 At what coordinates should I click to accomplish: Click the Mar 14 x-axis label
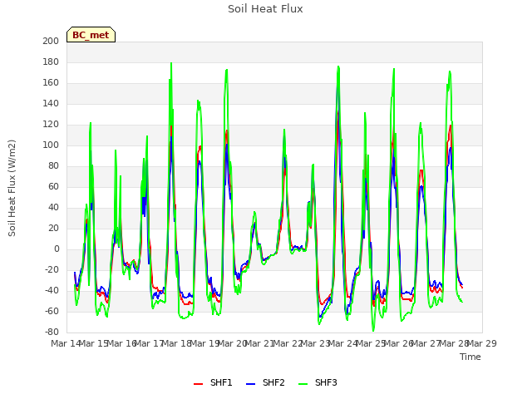[66, 343]
